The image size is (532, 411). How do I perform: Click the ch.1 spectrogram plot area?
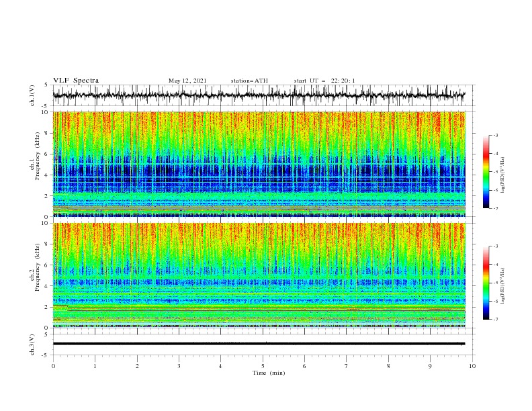click(x=259, y=164)
